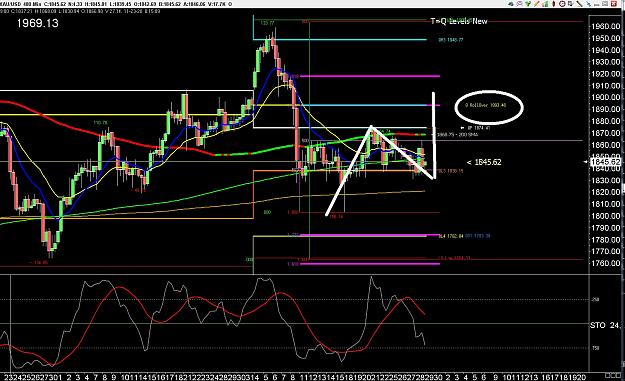
Task: Click the 1820.00 price axis label
Action: (605, 192)
